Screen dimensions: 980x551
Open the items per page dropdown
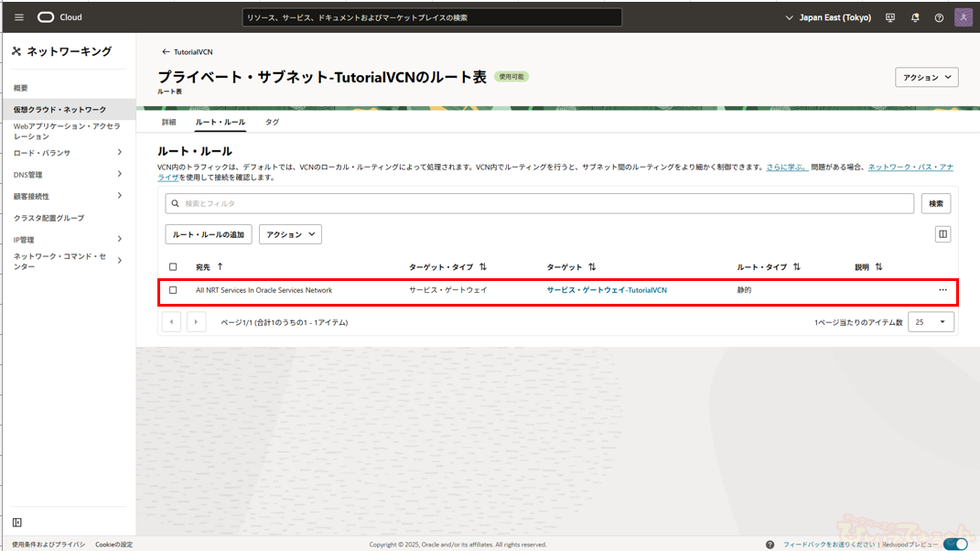click(x=931, y=322)
